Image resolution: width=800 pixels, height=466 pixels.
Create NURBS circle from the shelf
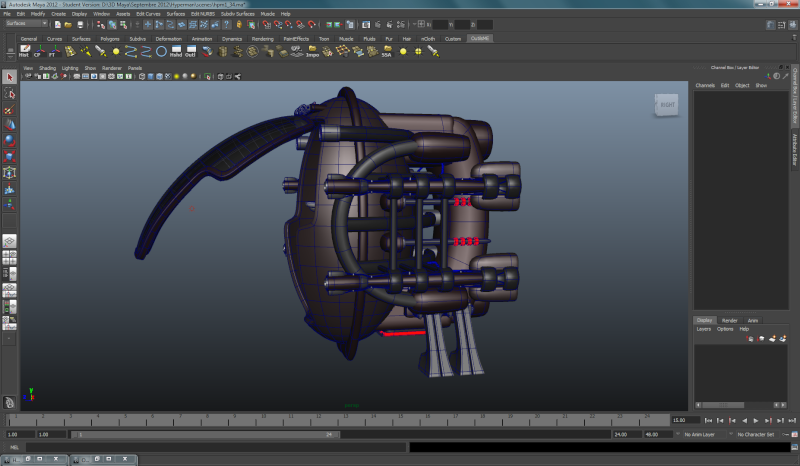point(161,51)
